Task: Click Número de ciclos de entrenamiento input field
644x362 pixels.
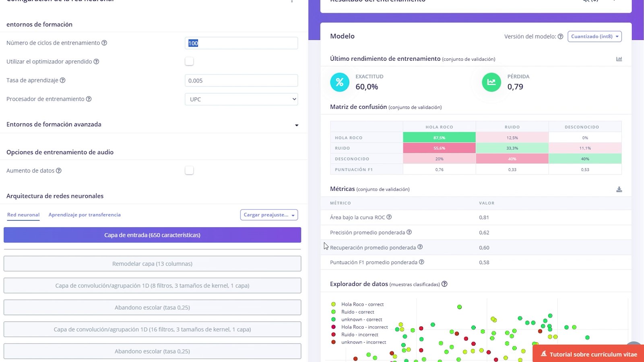Action: pos(241,43)
